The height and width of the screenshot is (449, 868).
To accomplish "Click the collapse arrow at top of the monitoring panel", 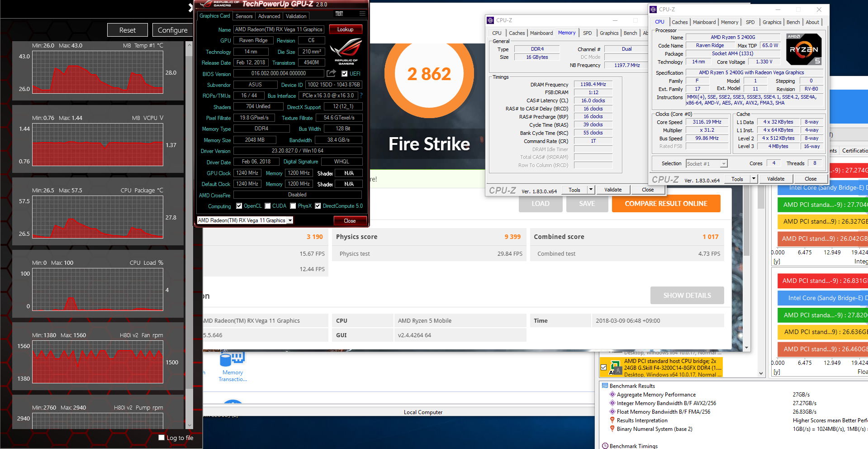I will point(190,7).
